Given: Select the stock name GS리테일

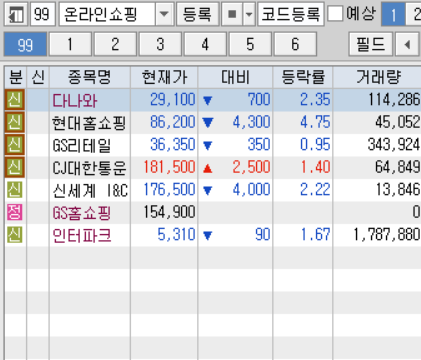Looking at the screenshot, I should click(82, 146).
